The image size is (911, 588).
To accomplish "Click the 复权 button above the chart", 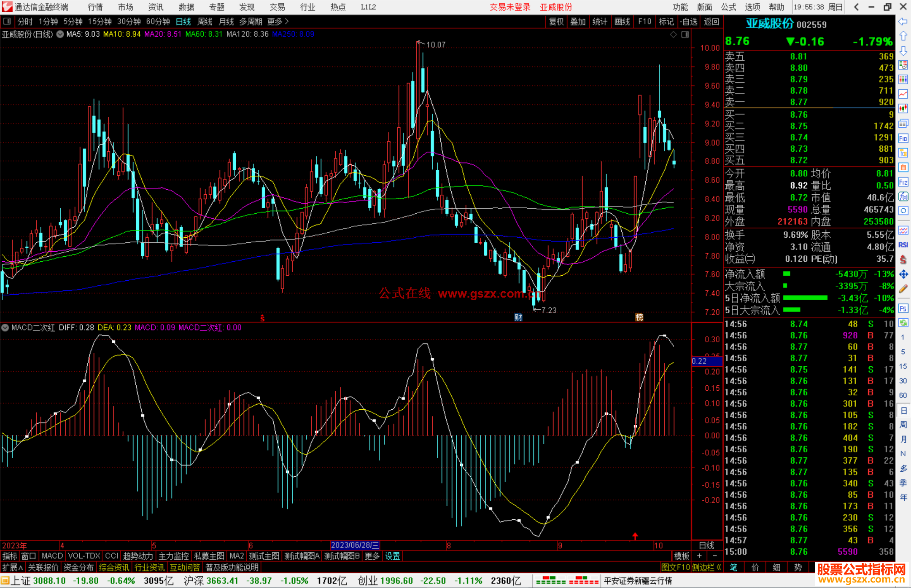I will tap(556, 21).
